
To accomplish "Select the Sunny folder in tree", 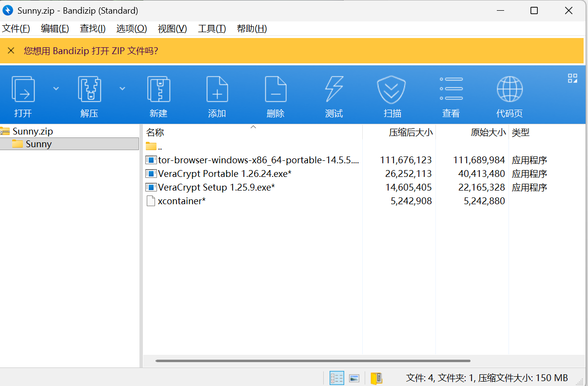I will pos(39,144).
